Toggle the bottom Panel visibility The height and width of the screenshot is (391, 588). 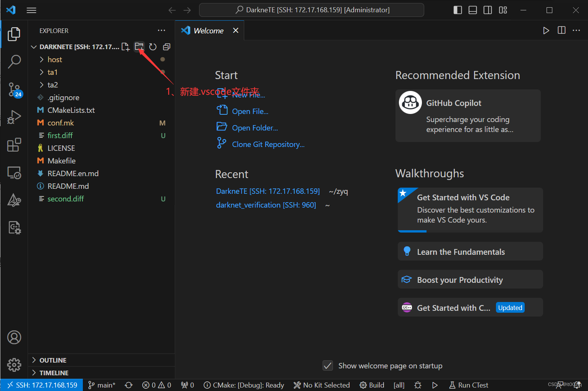click(473, 10)
